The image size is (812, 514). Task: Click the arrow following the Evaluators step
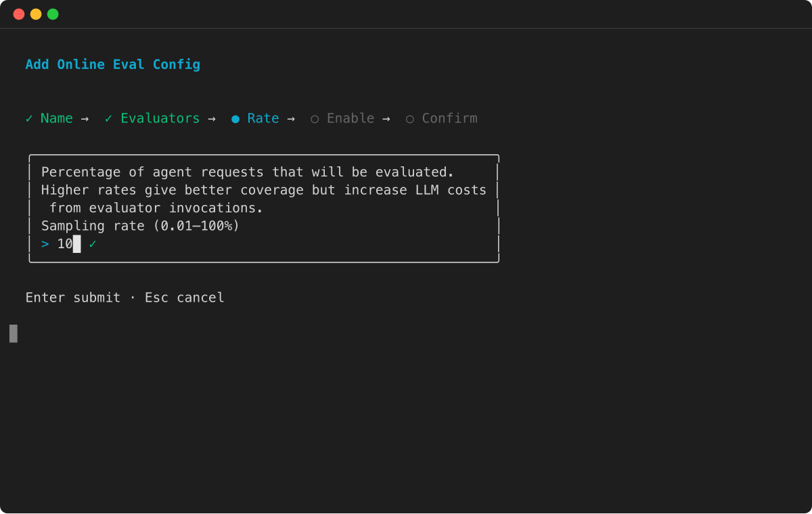pos(212,119)
